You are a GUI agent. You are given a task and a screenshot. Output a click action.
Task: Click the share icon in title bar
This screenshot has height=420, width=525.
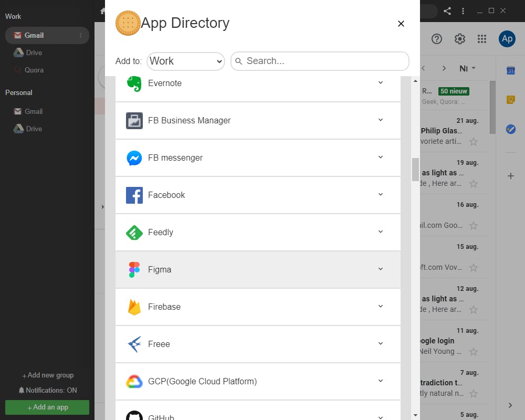click(447, 10)
